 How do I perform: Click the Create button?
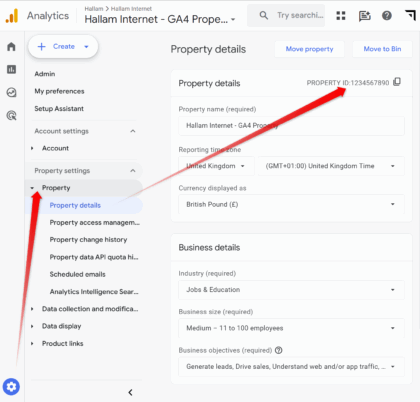click(x=63, y=46)
